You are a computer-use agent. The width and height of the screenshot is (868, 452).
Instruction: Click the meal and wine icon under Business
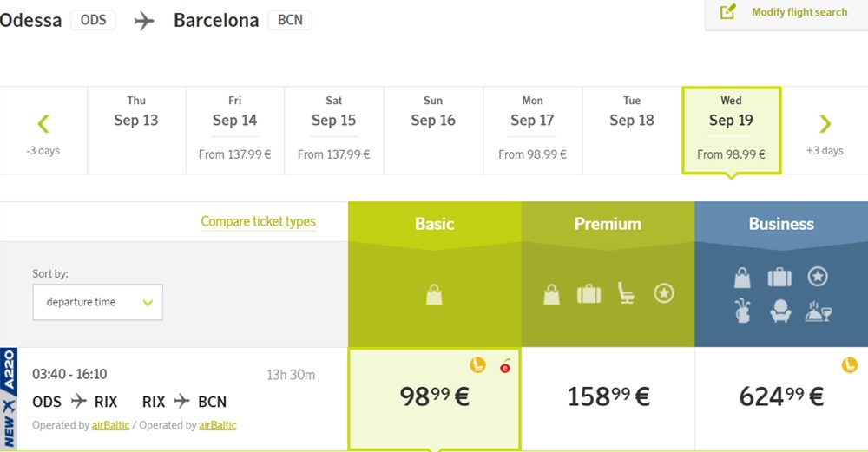[x=818, y=311]
